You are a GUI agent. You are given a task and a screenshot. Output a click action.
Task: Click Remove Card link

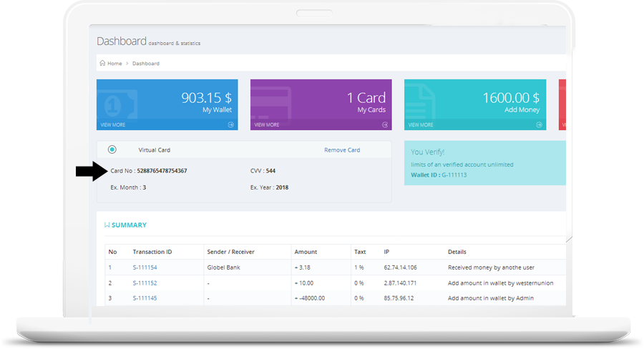[342, 150]
